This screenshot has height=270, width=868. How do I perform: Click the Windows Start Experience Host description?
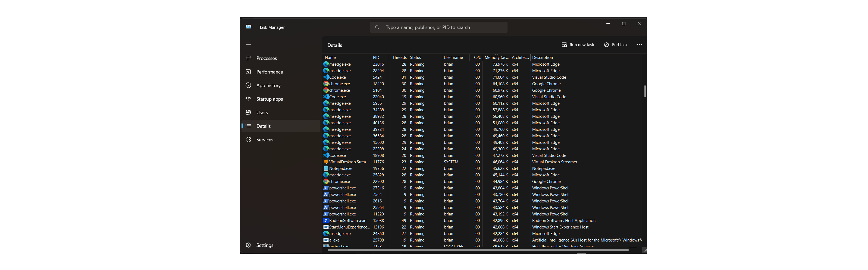560,227
